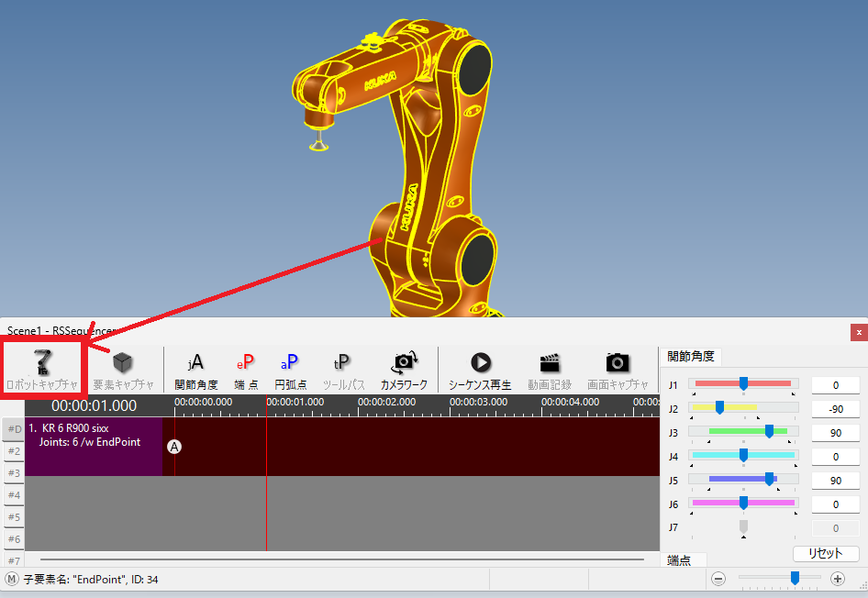The width and height of the screenshot is (868, 598).
Task: Edit the J4 angle value field
Action: tap(836, 457)
